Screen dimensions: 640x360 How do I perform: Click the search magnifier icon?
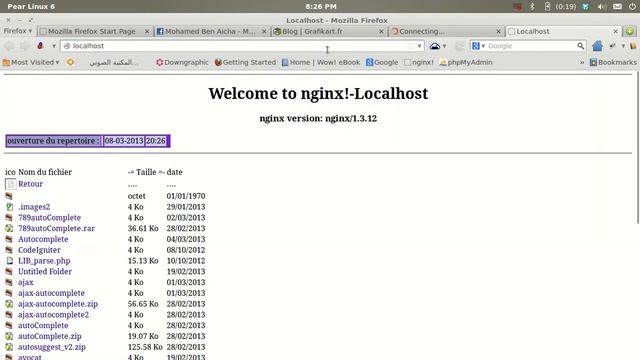point(580,46)
